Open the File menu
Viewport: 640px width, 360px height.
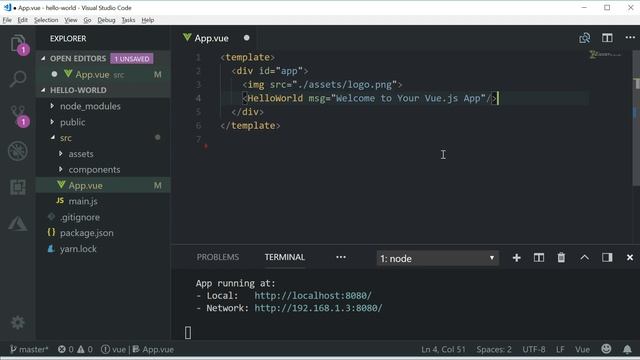tap(7, 20)
